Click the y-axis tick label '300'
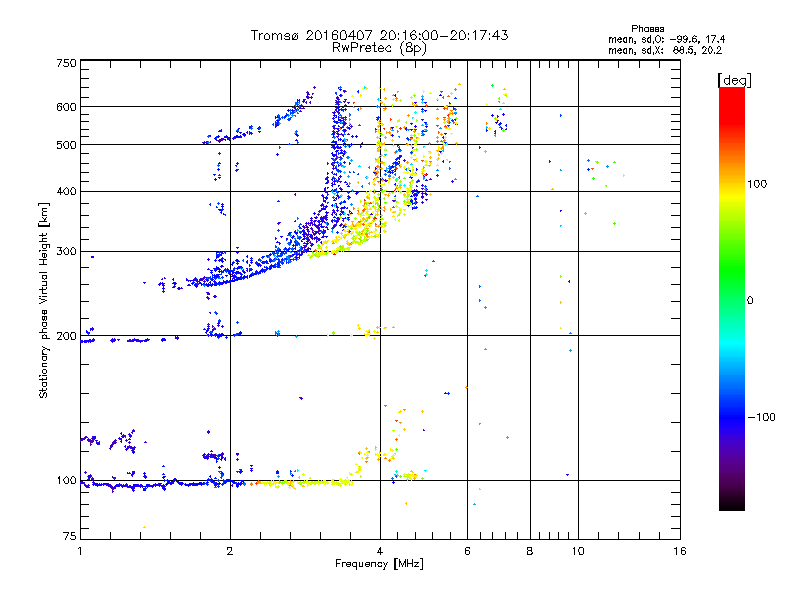 [66, 252]
